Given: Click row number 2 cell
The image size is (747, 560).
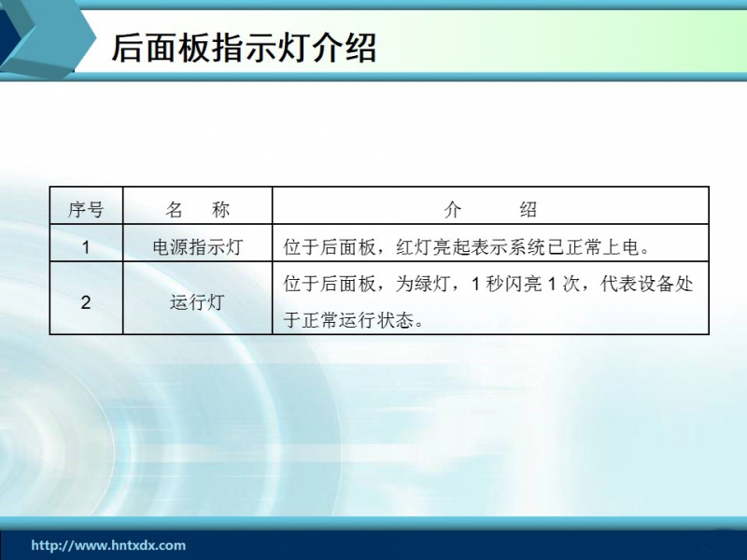Looking at the screenshot, I should (x=86, y=298).
